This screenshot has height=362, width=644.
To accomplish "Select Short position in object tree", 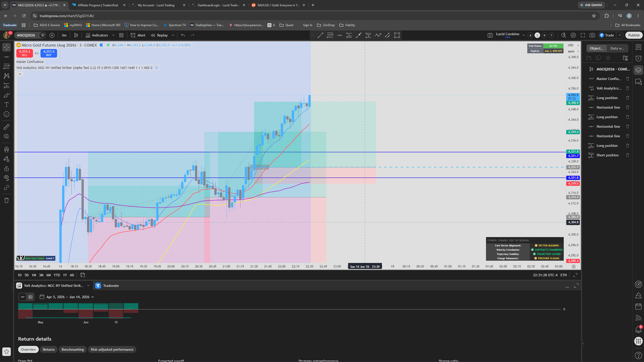I will tap(607, 155).
